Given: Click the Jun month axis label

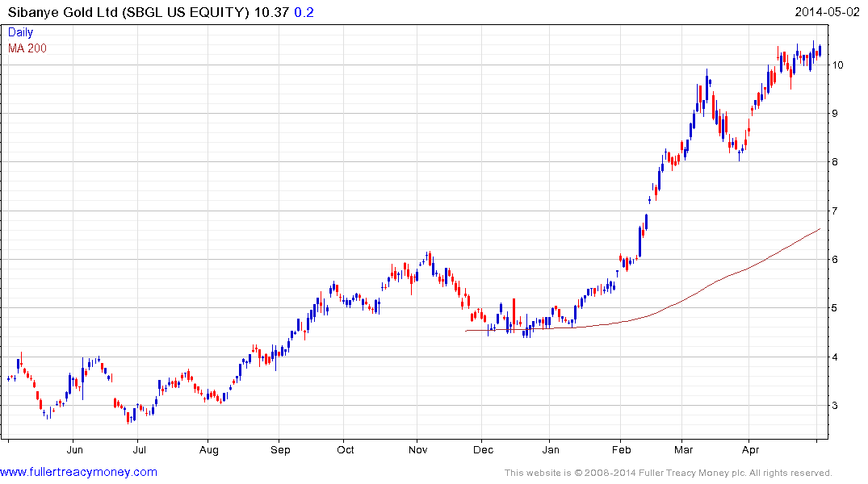Looking at the screenshot, I should click(75, 449).
